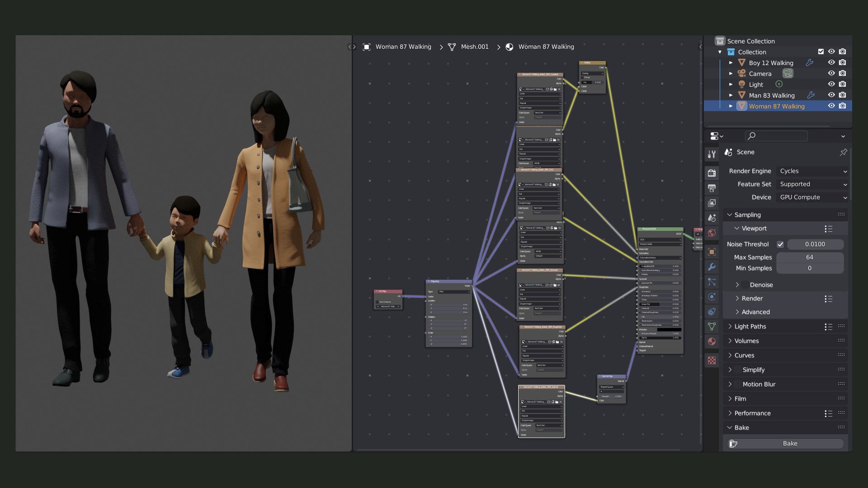This screenshot has height=488, width=868.
Task: Open the Output properties tab
Action: point(712,188)
